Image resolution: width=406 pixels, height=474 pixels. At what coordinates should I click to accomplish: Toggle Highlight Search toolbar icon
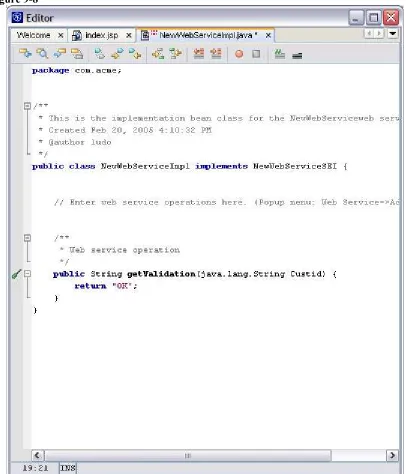pyautogui.click(x=77, y=53)
